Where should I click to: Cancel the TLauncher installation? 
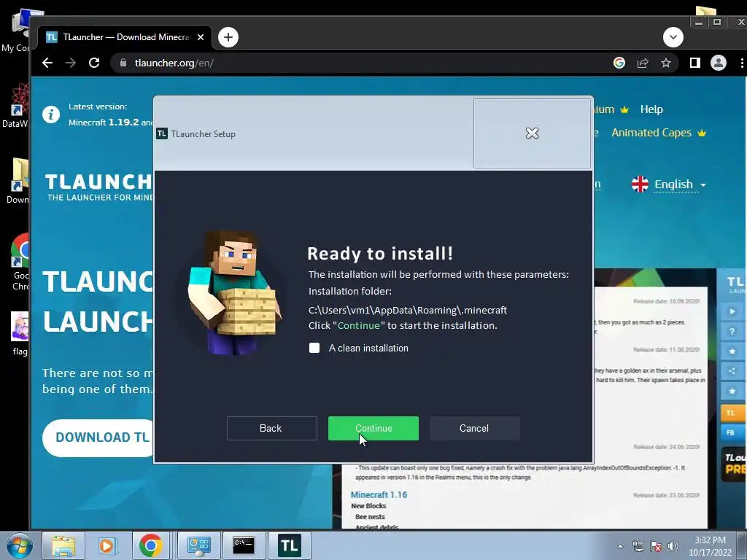474,428
